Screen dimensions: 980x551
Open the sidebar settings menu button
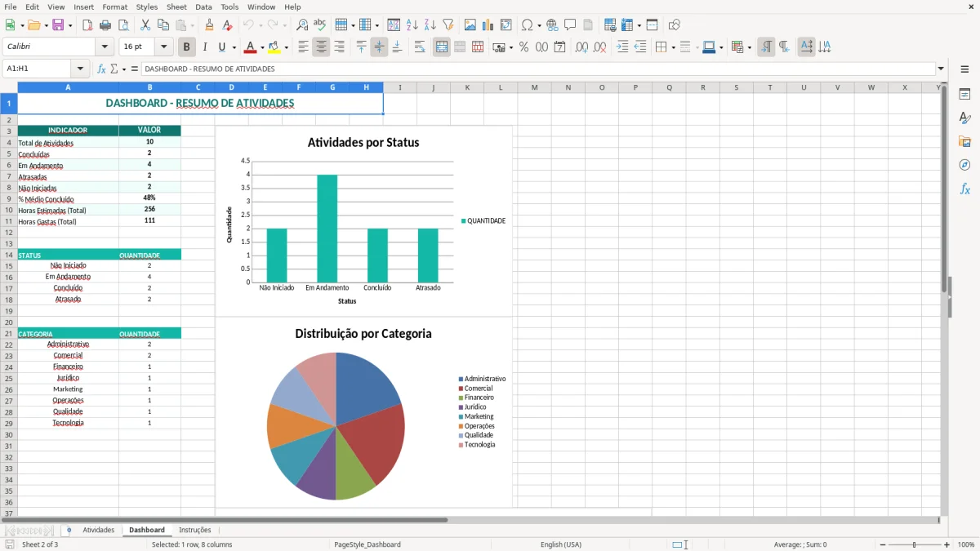[964, 69]
